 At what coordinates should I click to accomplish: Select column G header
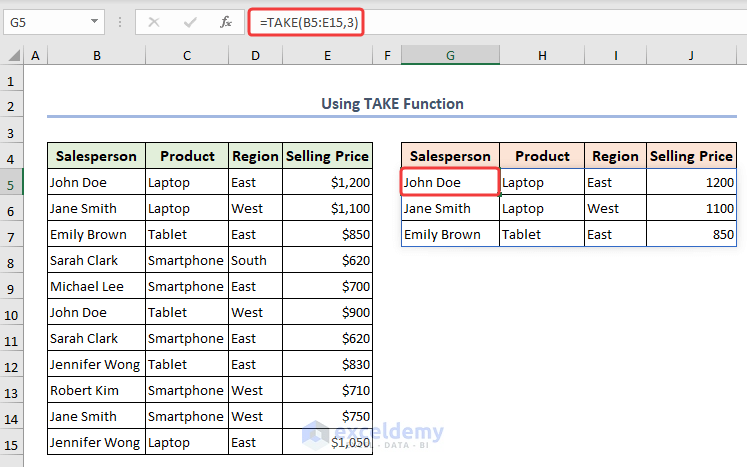click(x=450, y=57)
